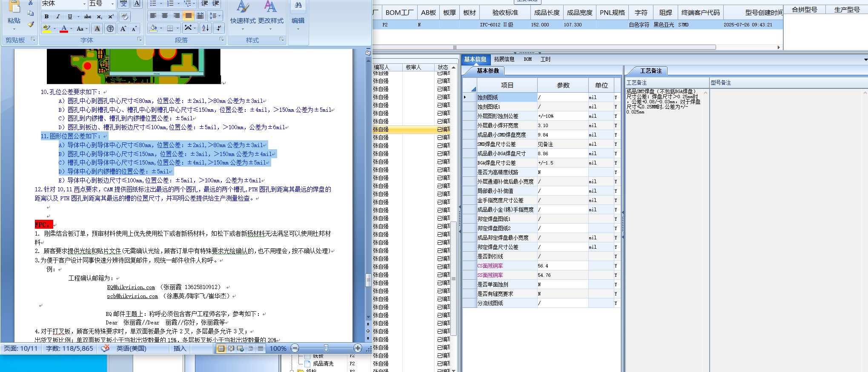This screenshot has height=372, width=868.
Task: Open the bullets list dropdown arrow
Action: (161, 3)
